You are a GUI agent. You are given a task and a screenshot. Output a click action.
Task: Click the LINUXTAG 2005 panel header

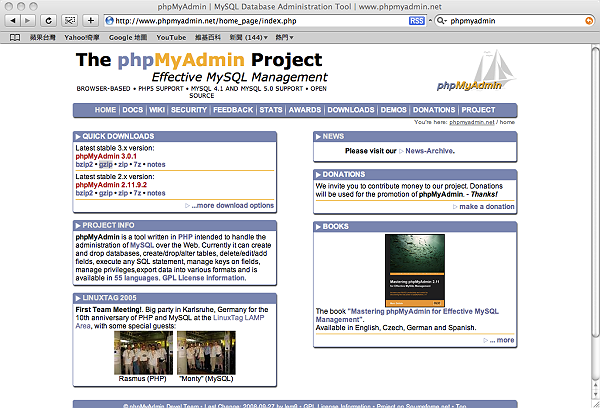coord(175,298)
